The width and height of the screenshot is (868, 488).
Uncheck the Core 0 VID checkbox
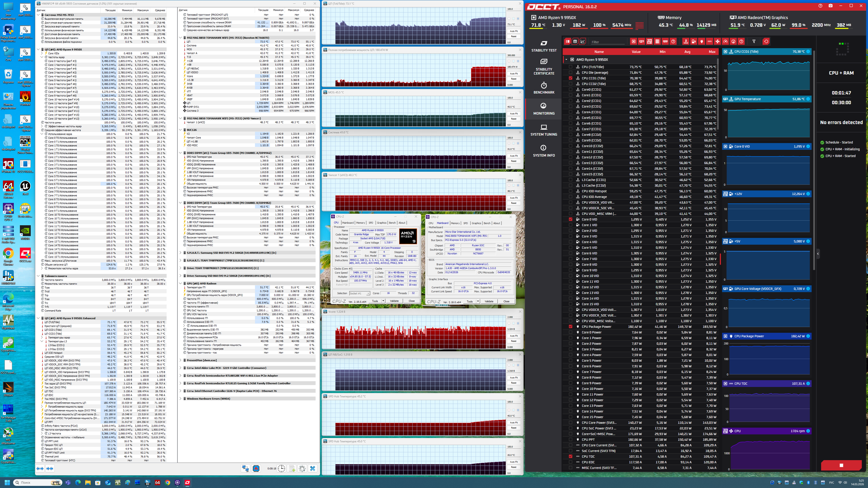pyautogui.click(x=571, y=220)
